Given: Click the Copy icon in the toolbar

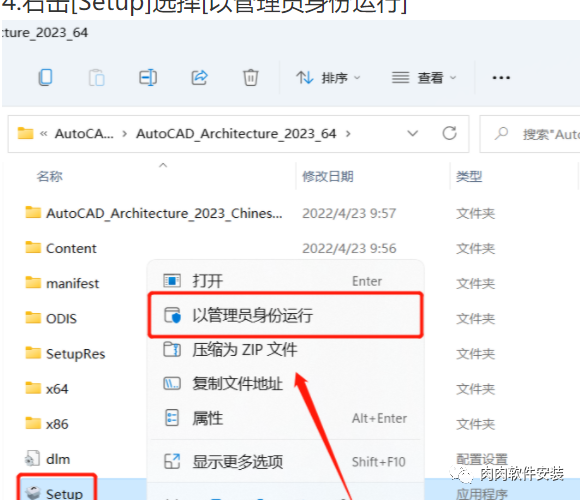Looking at the screenshot, I should tap(46, 78).
